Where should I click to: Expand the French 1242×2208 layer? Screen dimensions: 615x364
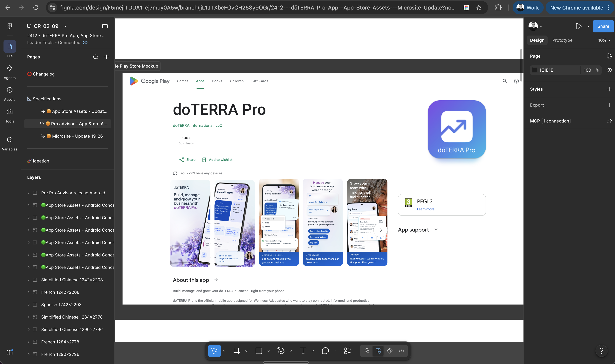(29, 292)
